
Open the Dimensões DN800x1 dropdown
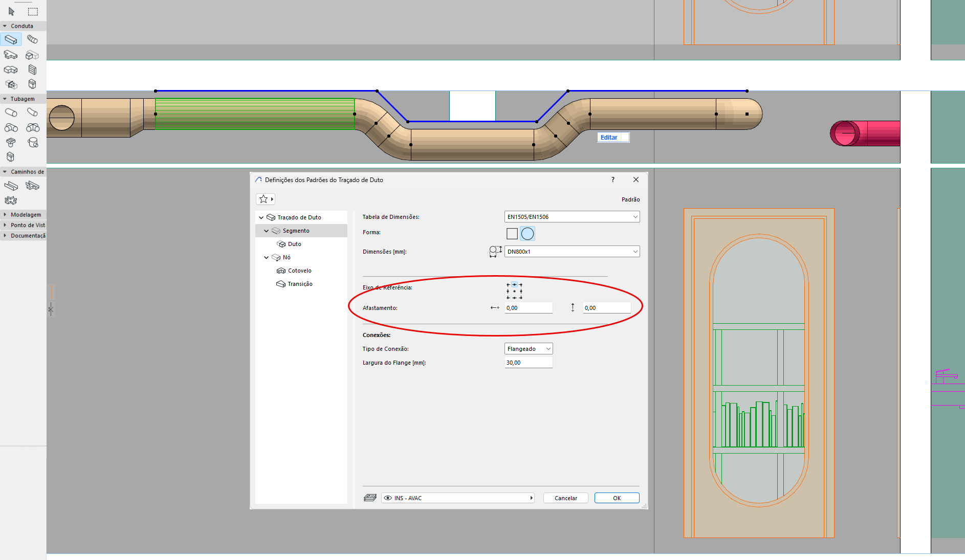click(572, 252)
